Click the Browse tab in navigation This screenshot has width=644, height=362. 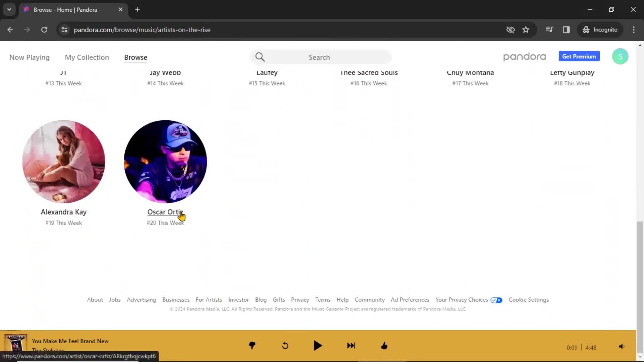point(136,57)
